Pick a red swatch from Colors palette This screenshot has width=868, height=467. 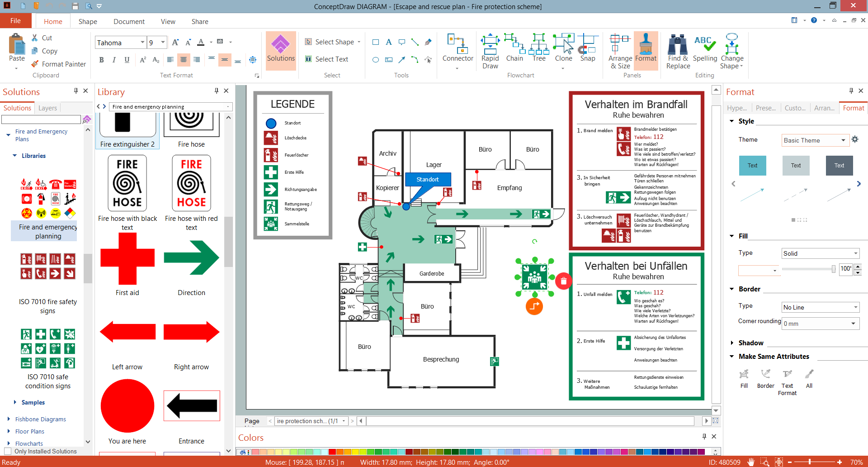point(332,452)
